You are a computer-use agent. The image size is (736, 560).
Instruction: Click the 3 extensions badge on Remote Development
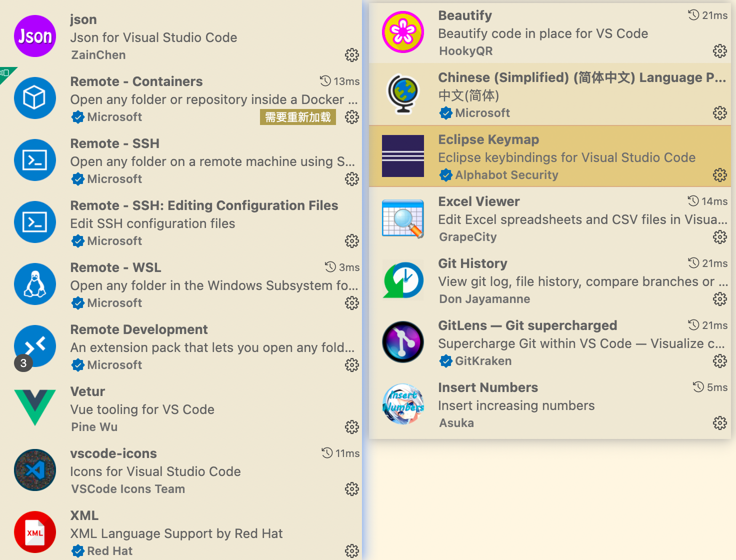23,363
